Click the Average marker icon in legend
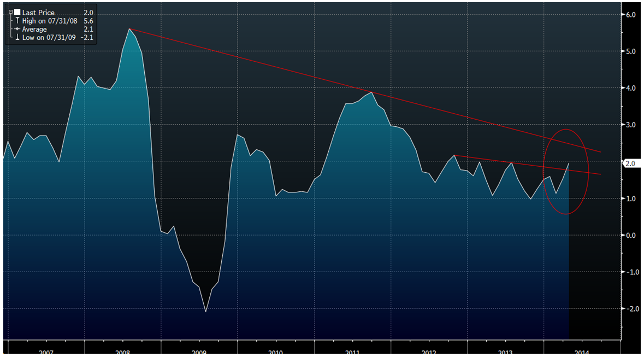The width and height of the screenshot is (644, 357). (x=17, y=29)
